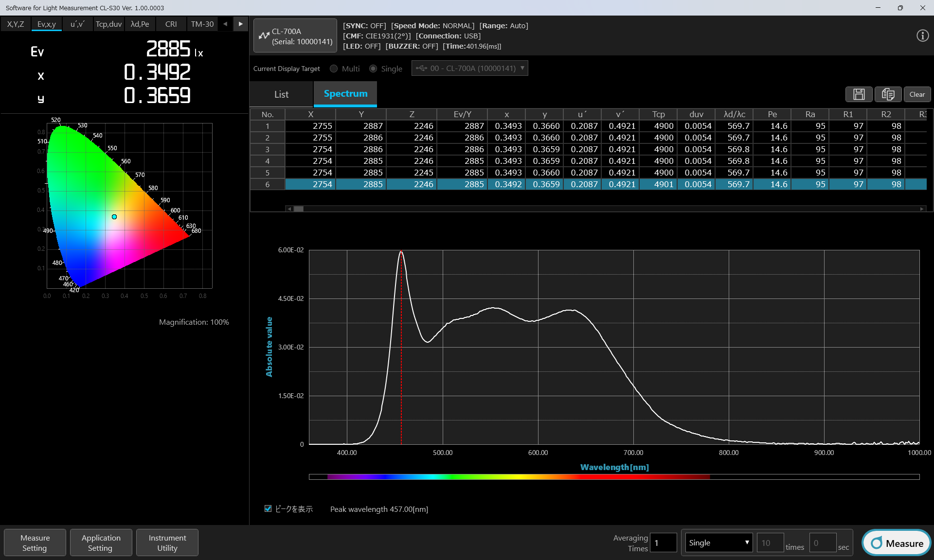Image resolution: width=934 pixels, height=560 pixels.
Task: Click the table scrollbar left arrow
Action: tap(289, 209)
